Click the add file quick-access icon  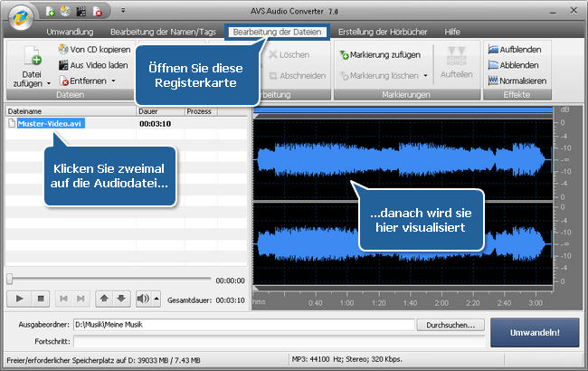coord(51,11)
